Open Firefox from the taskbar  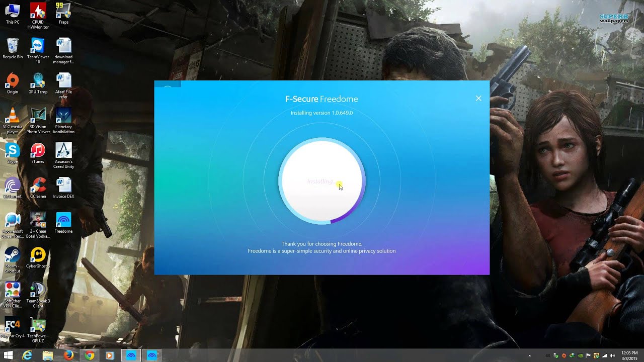(x=68, y=355)
